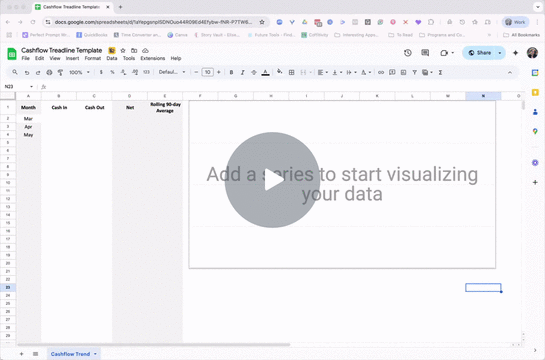This screenshot has width=545, height=360.
Task: Open the Default font dropdown
Action: coord(172,72)
